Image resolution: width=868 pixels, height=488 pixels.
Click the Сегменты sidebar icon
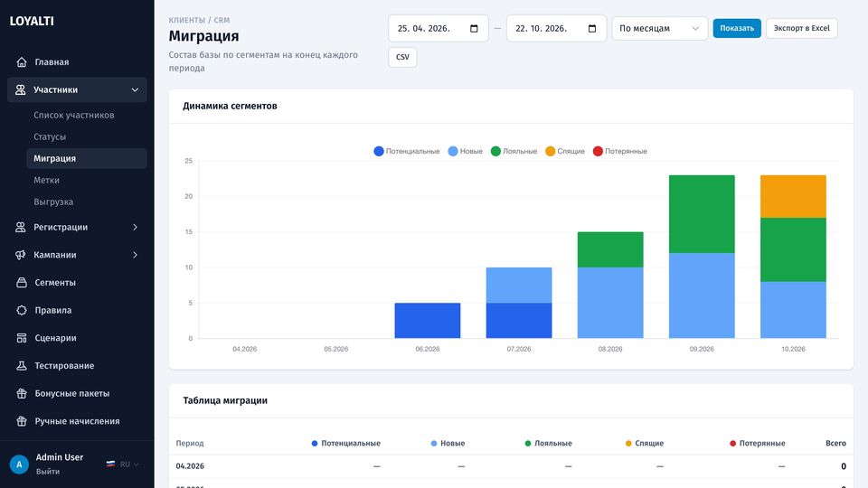coord(22,282)
